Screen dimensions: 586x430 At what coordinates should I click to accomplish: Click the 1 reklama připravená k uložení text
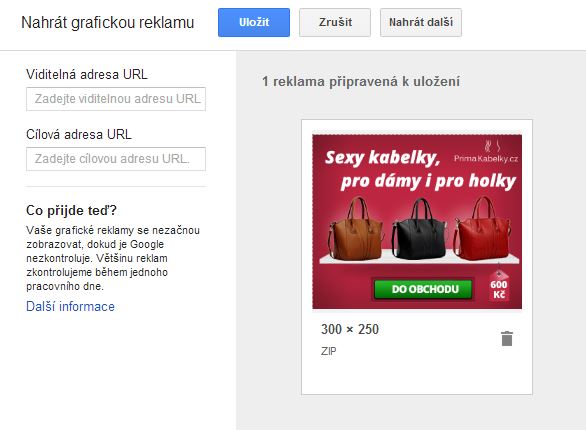[361, 81]
